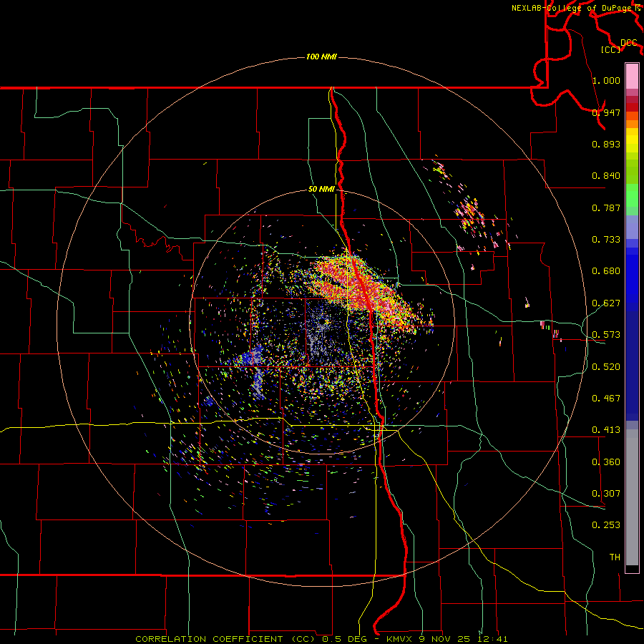Click the KMVX radar site identifier
Viewport: 644px width, 644px height.
click(x=400, y=639)
